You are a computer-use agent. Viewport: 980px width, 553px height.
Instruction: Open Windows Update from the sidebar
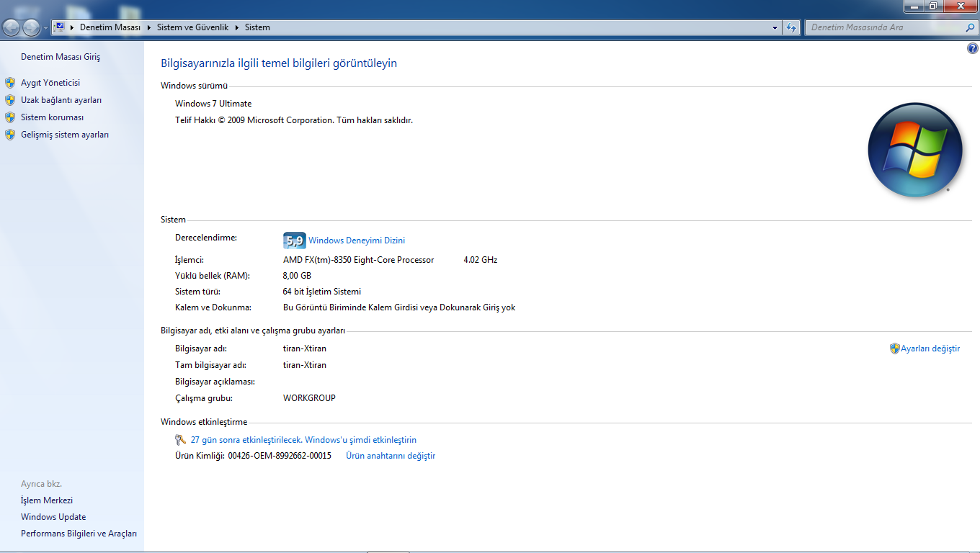tap(53, 517)
